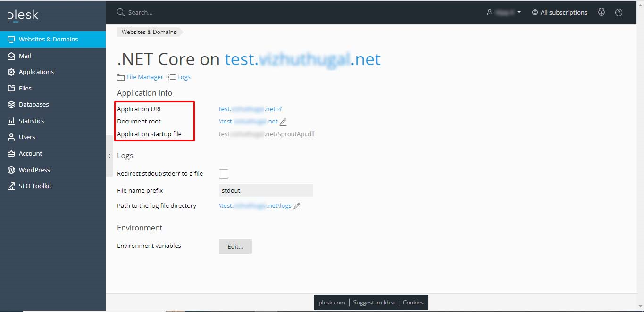Viewport: 644px width, 312px height.
Task: Open Databases in sidebar
Action: (53, 104)
